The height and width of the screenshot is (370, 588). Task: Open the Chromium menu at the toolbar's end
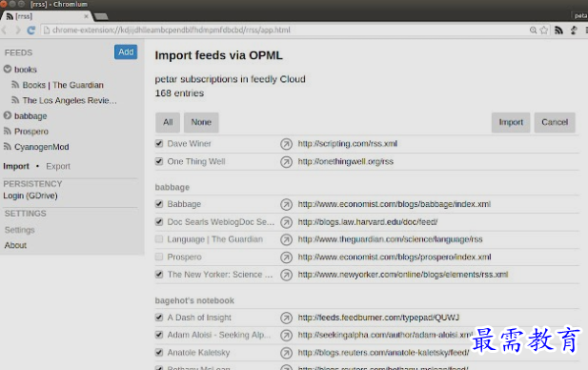[586, 30]
